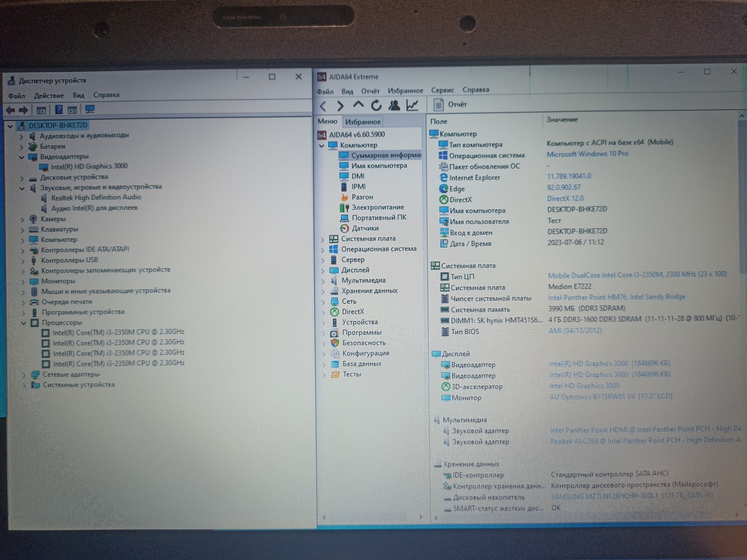747x560 pixels.
Task: Collapse Видеоадаптеры category
Action: pos(22,158)
